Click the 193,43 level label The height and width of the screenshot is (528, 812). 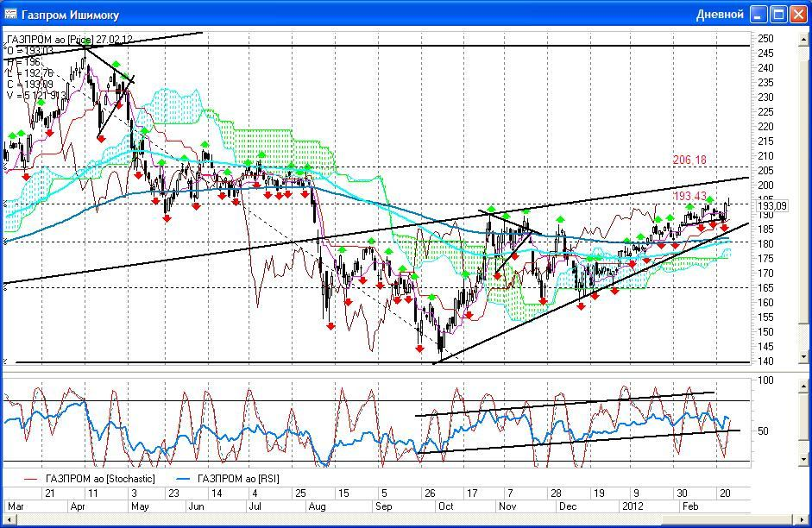click(x=689, y=196)
